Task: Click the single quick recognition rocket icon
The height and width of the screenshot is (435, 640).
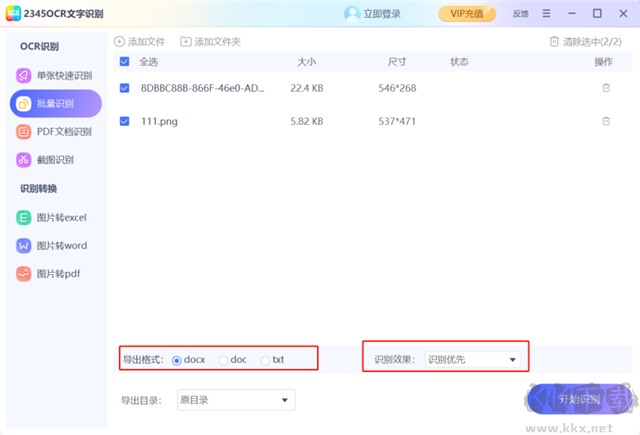Action: (24, 75)
